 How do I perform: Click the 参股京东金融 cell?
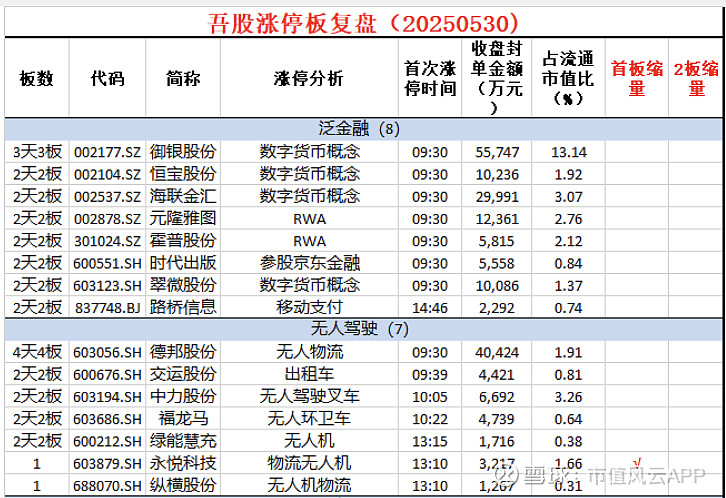309,262
